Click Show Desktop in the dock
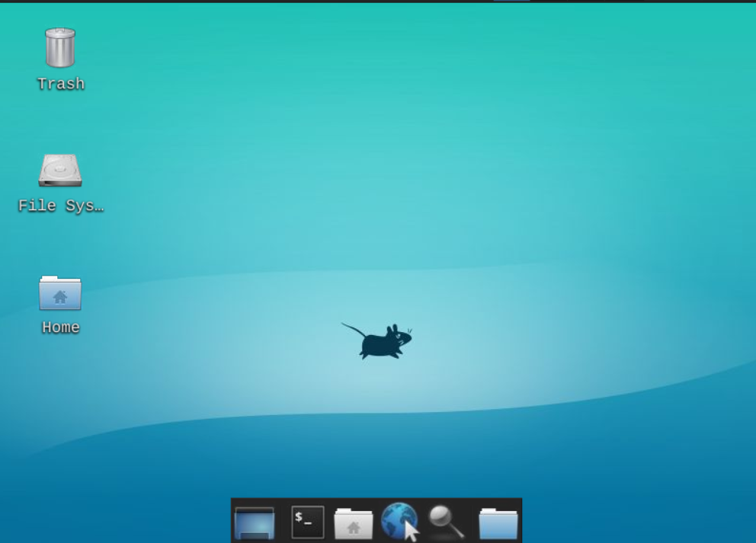The image size is (756, 543). point(255,522)
